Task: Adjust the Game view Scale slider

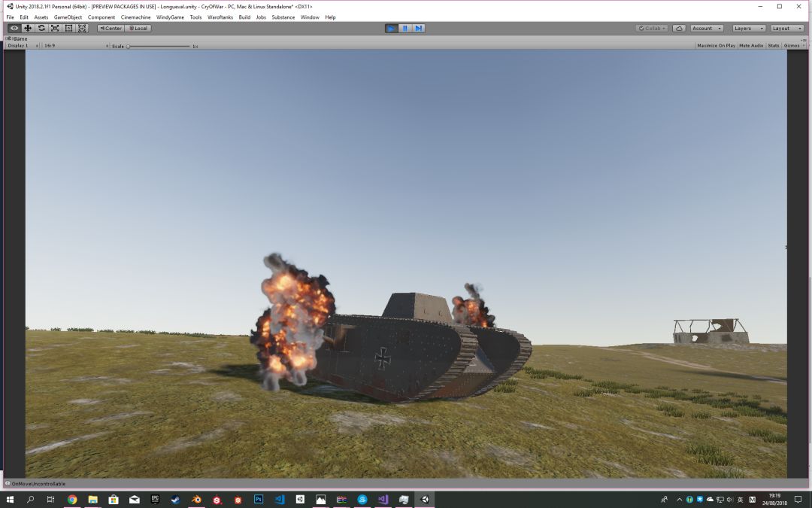Action: click(x=159, y=46)
